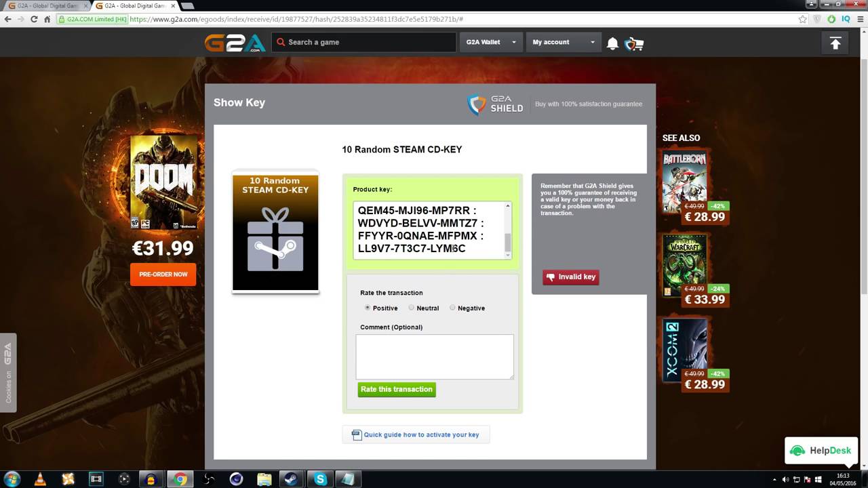Image resolution: width=868 pixels, height=488 pixels.
Task: Click the €33.99 Warcraft price
Action: (705, 300)
